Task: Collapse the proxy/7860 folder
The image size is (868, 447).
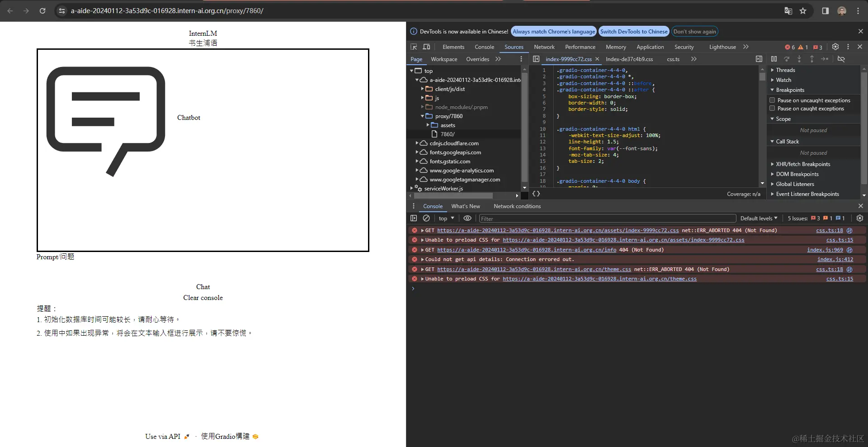Action: (x=423, y=116)
